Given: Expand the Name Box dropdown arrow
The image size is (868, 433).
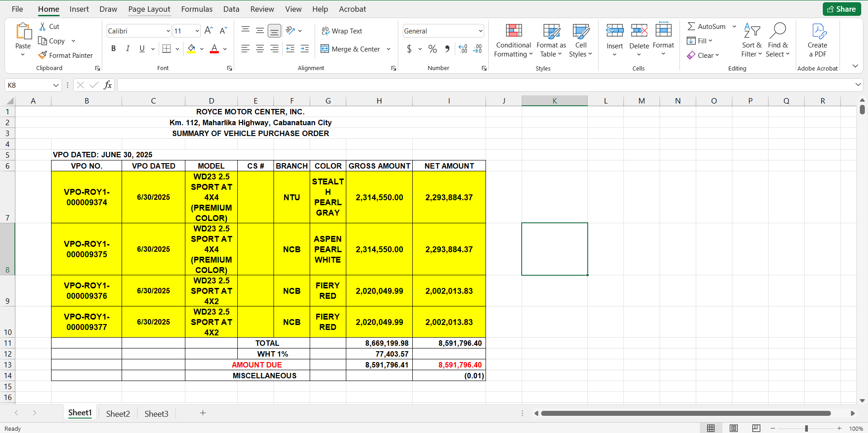Looking at the screenshot, I should 56,85.
